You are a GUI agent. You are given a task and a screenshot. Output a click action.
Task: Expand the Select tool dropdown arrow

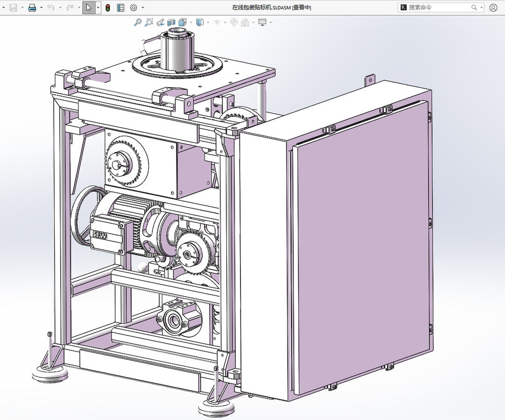(x=98, y=7)
